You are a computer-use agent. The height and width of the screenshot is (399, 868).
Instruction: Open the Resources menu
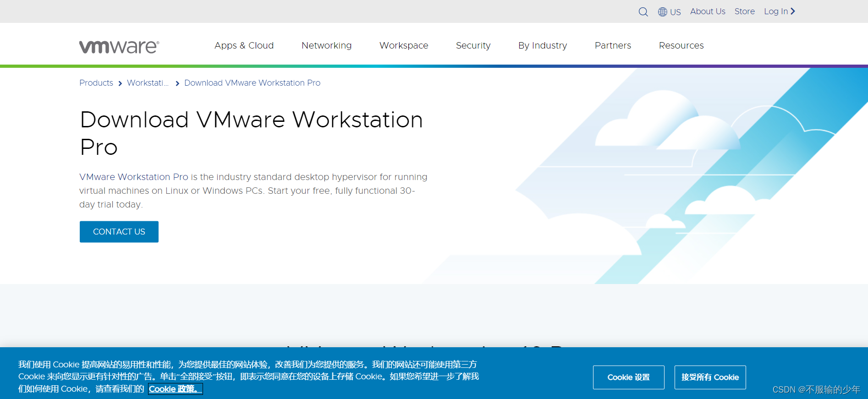(681, 45)
